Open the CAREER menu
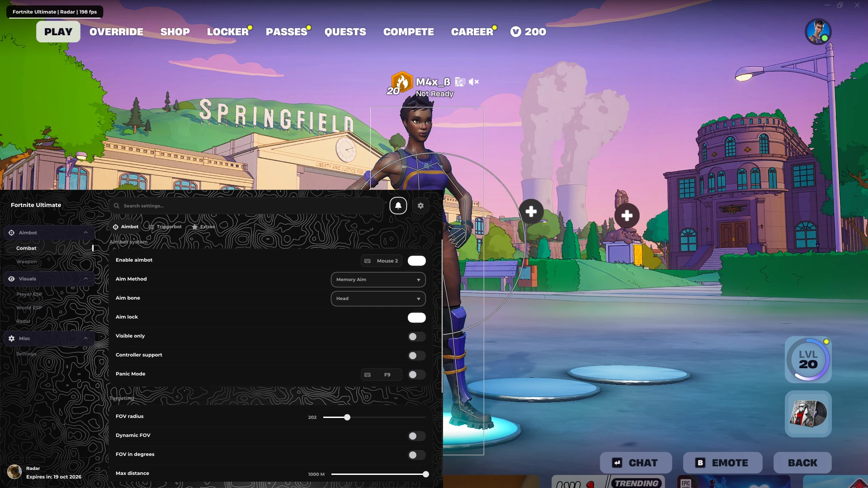The width and height of the screenshot is (868, 488). coord(472,32)
